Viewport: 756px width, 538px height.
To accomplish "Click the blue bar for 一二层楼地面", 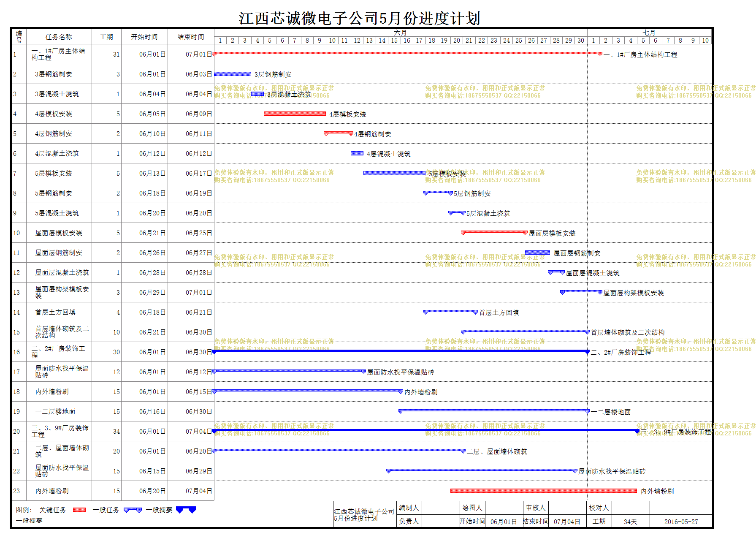I will [x=494, y=411].
